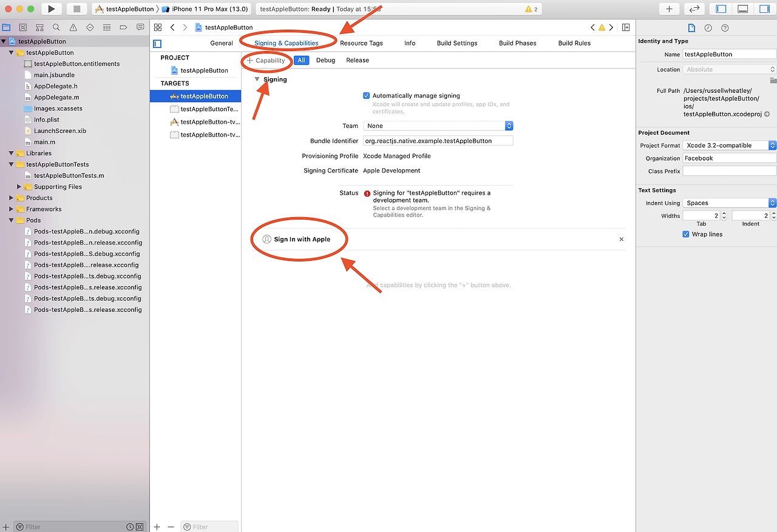Click the warnings count badge in activity bar
777x532 pixels.
click(531, 9)
